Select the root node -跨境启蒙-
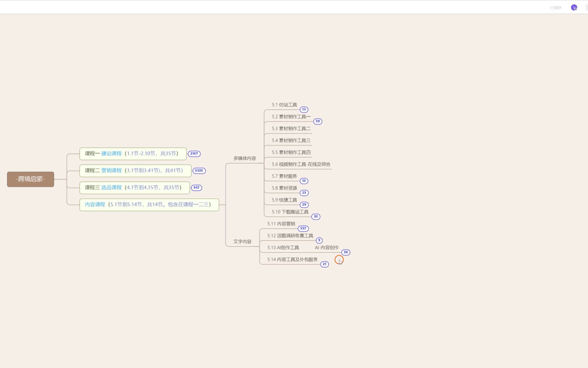Image resolution: width=588 pixels, height=368 pixels. coord(31,179)
